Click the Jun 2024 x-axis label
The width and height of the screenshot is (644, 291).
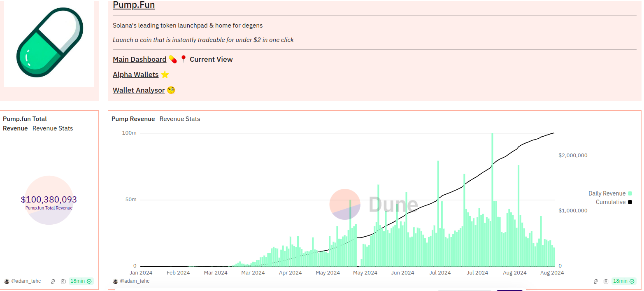click(402, 272)
